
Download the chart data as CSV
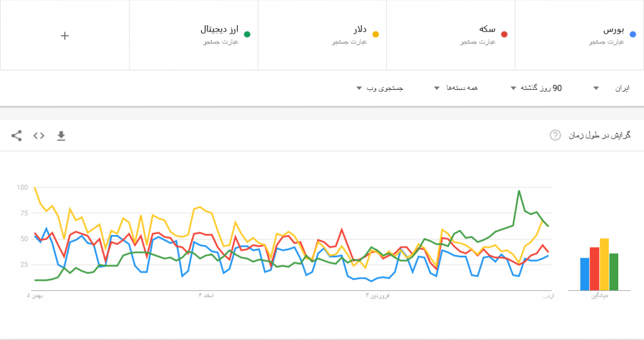(x=61, y=135)
